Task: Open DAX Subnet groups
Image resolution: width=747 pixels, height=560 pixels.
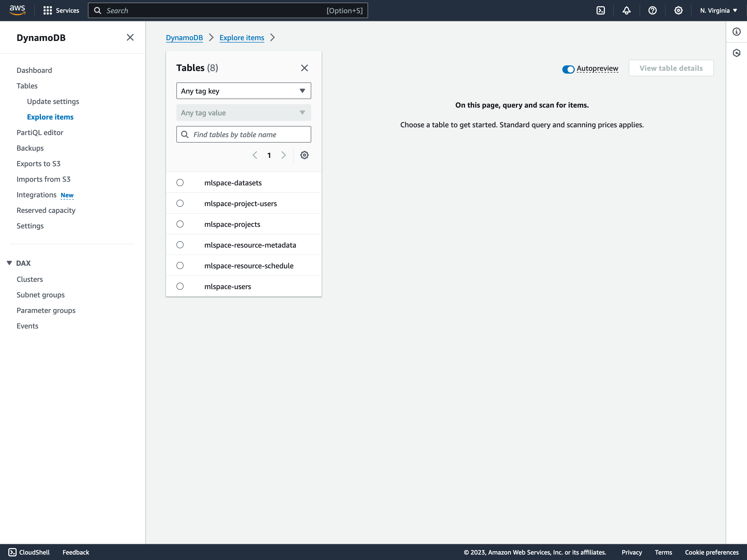Action: pos(40,295)
